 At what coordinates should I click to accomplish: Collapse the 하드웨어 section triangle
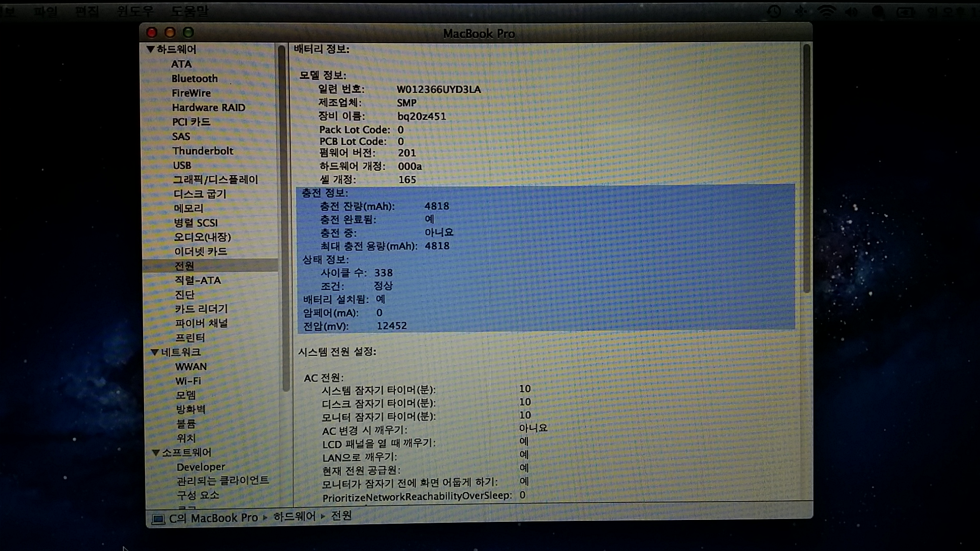(150, 49)
